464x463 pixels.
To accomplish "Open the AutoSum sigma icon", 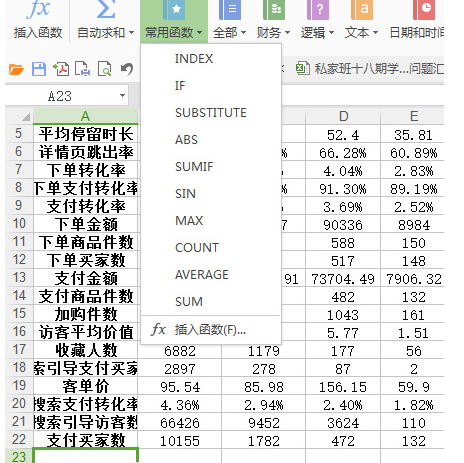I will (105, 9).
